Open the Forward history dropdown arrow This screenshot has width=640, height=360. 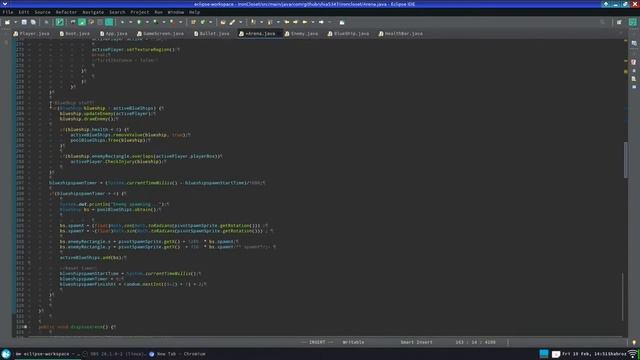click(x=329, y=22)
